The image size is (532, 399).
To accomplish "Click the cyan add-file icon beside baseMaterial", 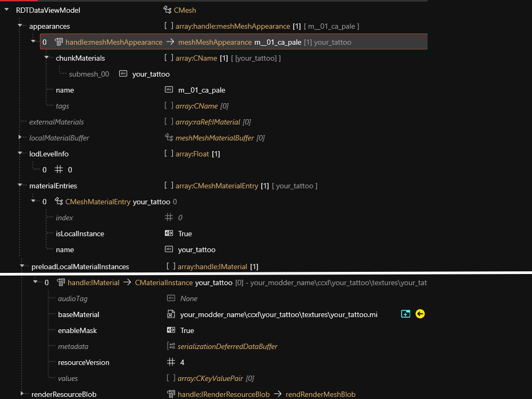I will tap(405, 314).
